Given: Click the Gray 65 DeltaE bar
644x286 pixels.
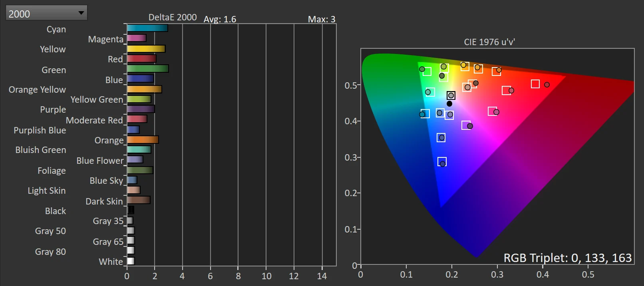Looking at the screenshot, I should (131, 240).
